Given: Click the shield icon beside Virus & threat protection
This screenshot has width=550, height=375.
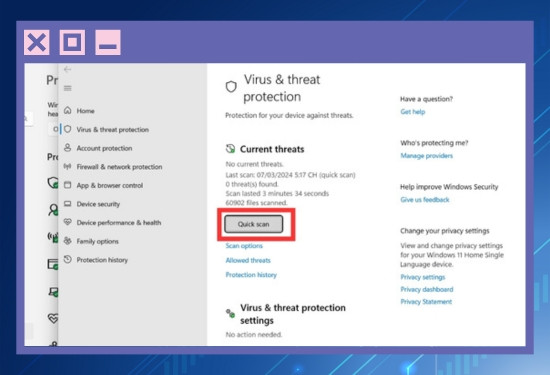Looking at the screenshot, I should coord(68,129).
